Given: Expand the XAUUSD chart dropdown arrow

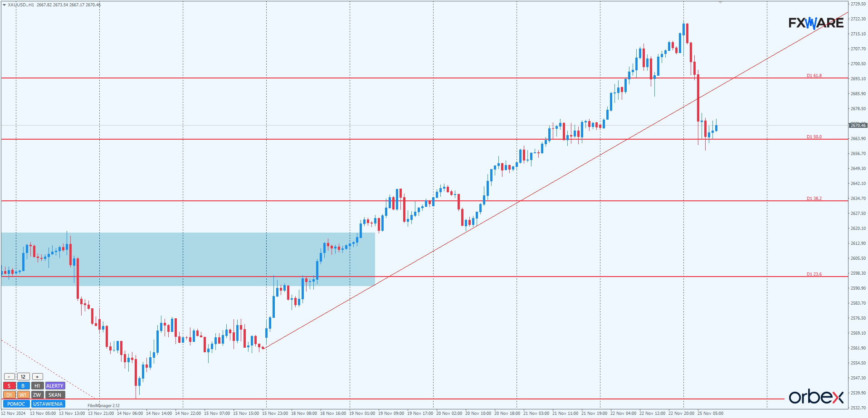Looking at the screenshot, I should coord(4,5).
